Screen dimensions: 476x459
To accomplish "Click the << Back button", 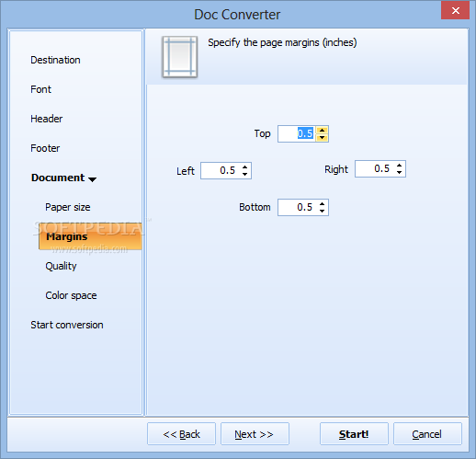I will tap(181, 434).
